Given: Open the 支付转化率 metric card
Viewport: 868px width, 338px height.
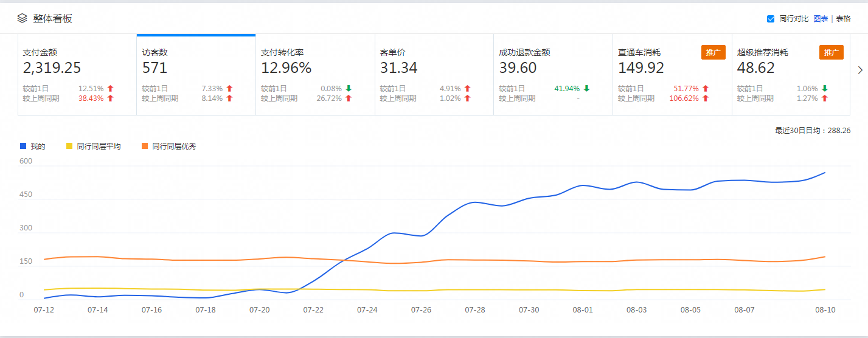Looking at the screenshot, I should [315, 75].
